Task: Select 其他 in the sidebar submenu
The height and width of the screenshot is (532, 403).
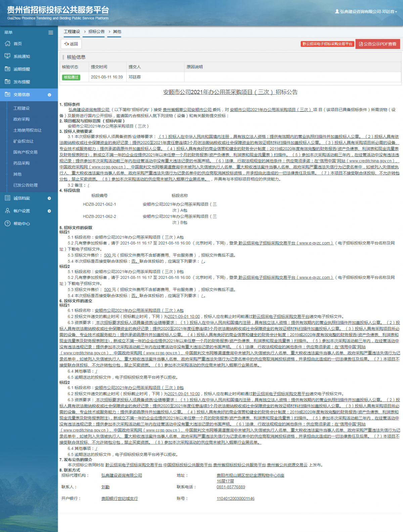Action: click(17, 174)
